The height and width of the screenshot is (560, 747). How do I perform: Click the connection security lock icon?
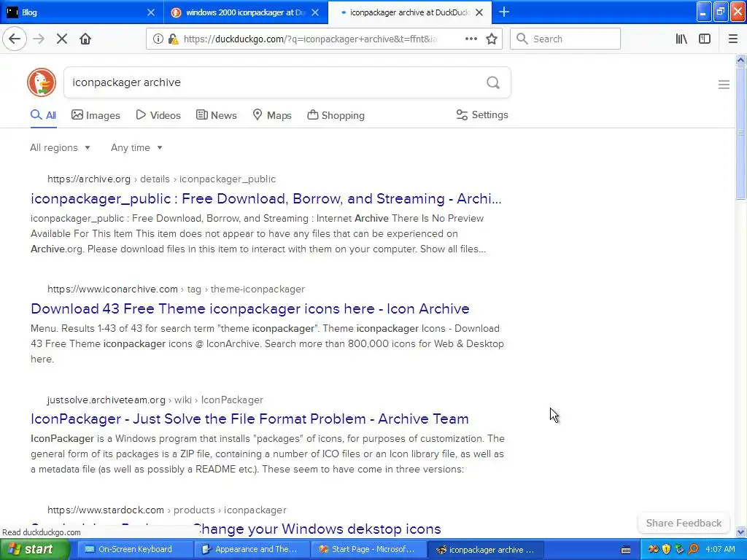point(174,39)
